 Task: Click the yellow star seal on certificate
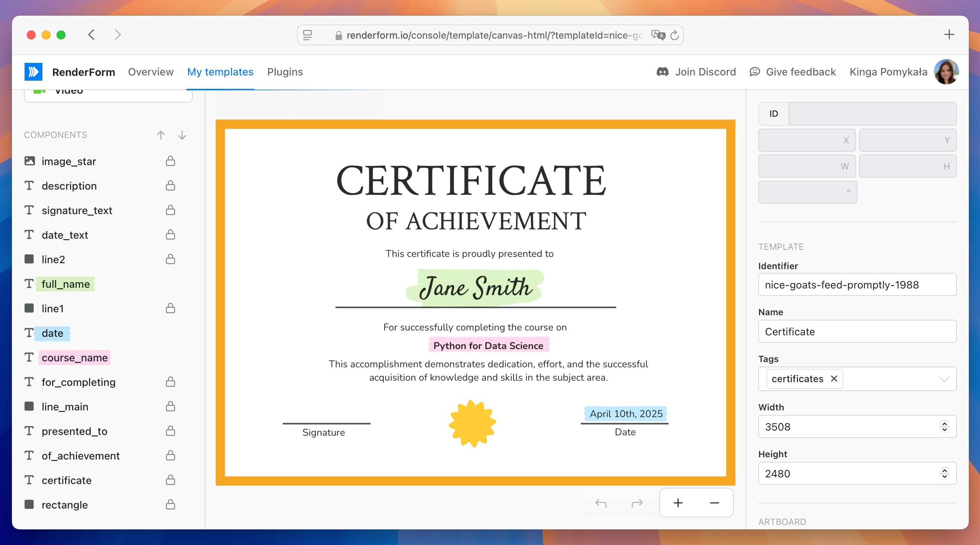tap(472, 423)
